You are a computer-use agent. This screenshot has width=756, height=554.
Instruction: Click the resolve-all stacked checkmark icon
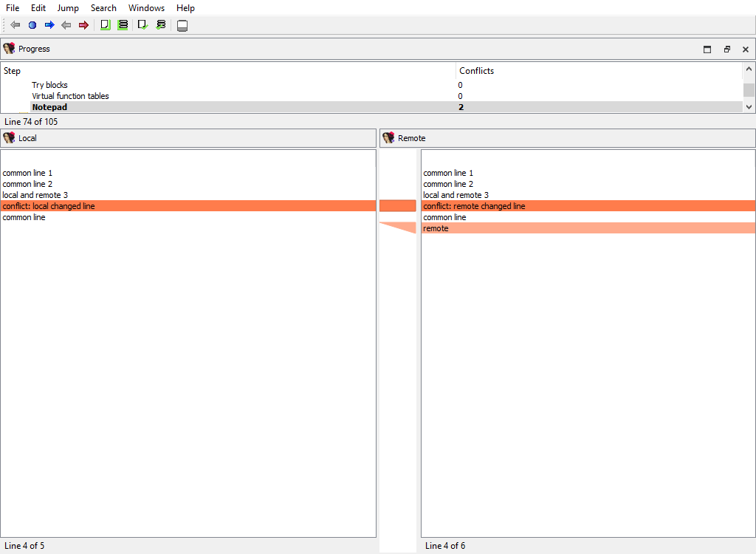(161, 24)
